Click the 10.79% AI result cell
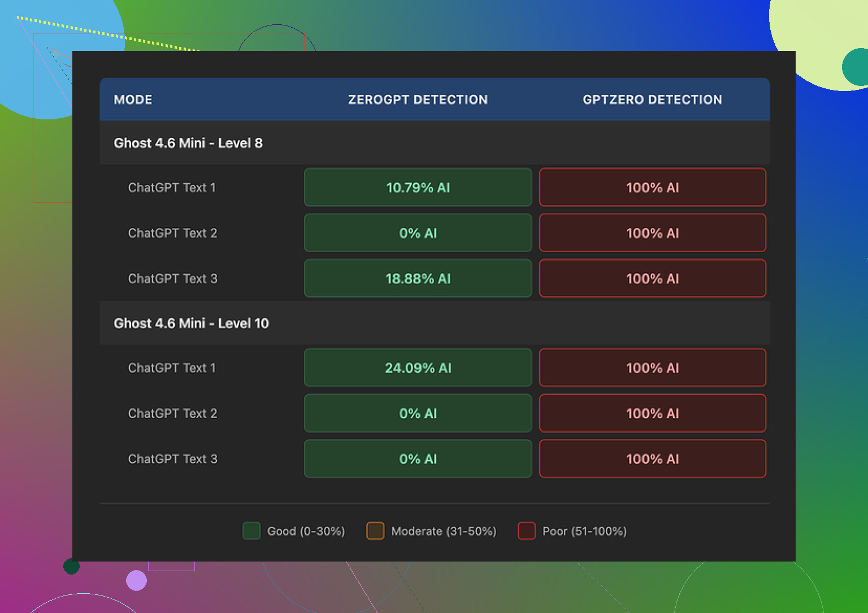The width and height of the screenshot is (868, 613). [418, 188]
